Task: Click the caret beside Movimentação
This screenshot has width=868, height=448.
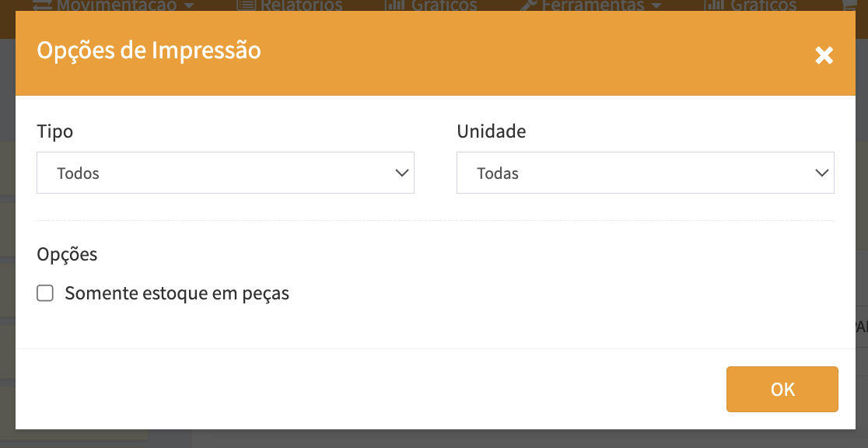Action: click(x=189, y=5)
